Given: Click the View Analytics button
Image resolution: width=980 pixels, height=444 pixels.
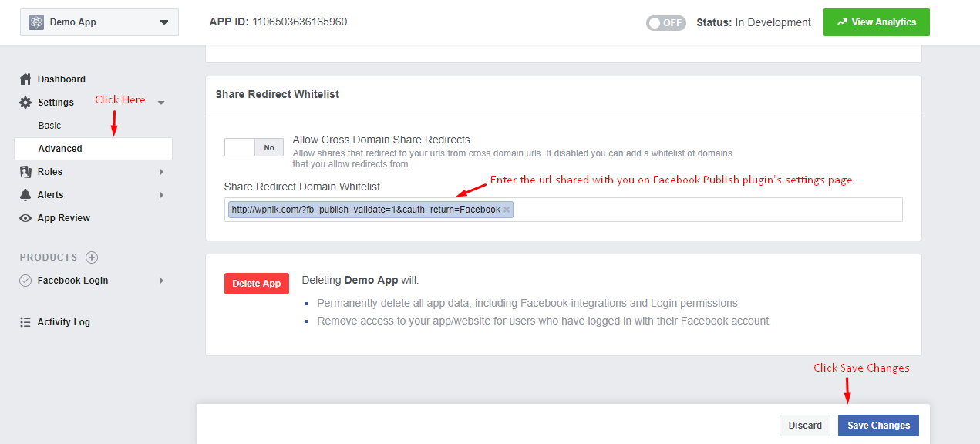Looking at the screenshot, I should [877, 22].
